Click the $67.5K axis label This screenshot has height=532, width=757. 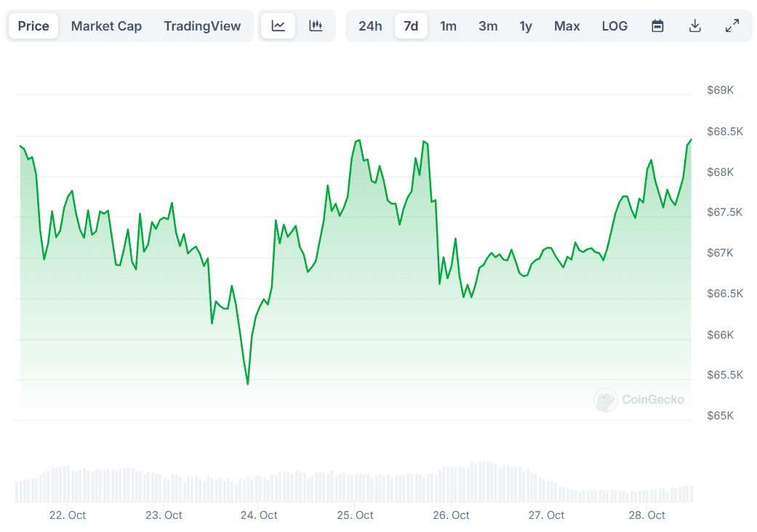point(725,212)
